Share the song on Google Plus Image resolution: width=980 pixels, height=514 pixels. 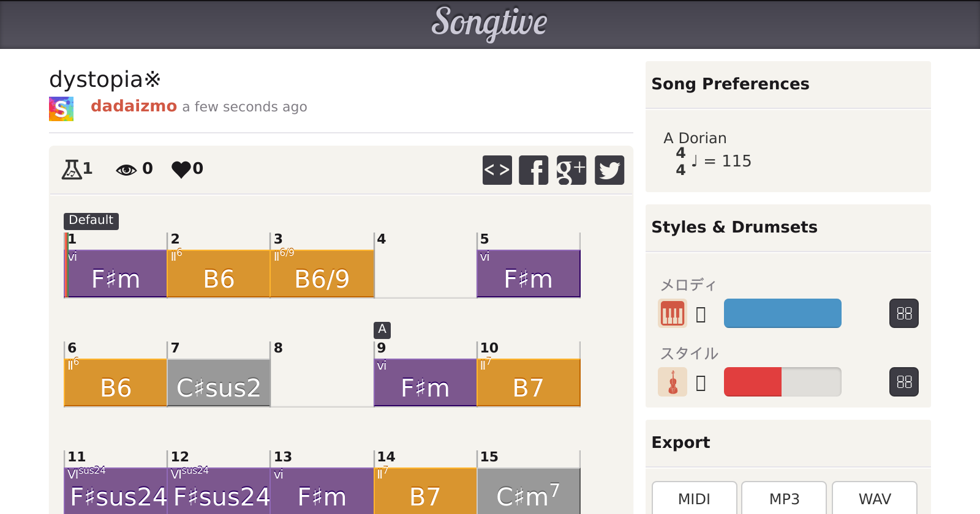(571, 170)
